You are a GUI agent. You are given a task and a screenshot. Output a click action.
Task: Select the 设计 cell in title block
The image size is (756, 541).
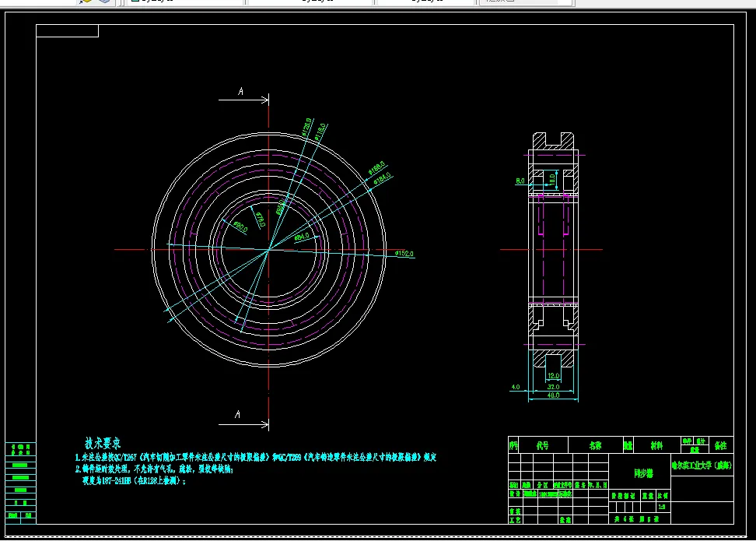(x=515, y=494)
